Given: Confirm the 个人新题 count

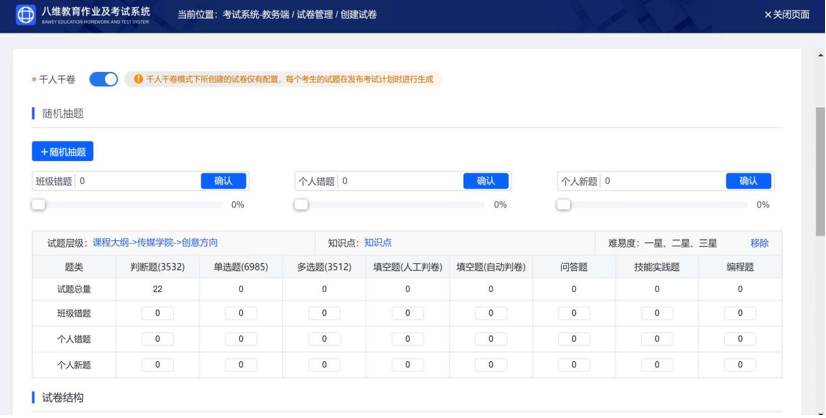Looking at the screenshot, I should (748, 181).
